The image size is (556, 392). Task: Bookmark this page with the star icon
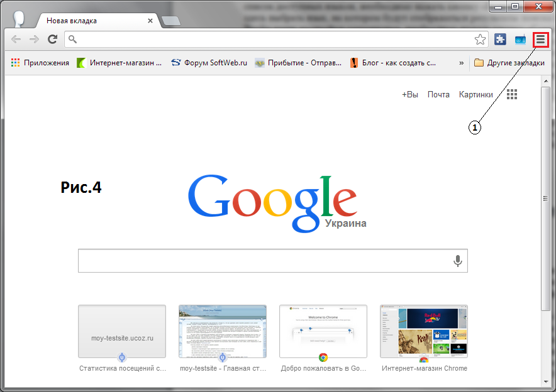[480, 40]
